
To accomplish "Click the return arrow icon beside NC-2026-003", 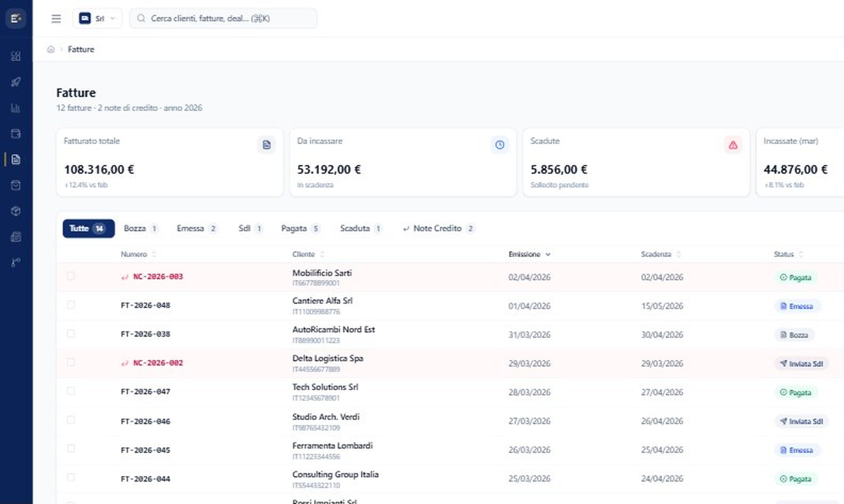I will click(125, 277).
